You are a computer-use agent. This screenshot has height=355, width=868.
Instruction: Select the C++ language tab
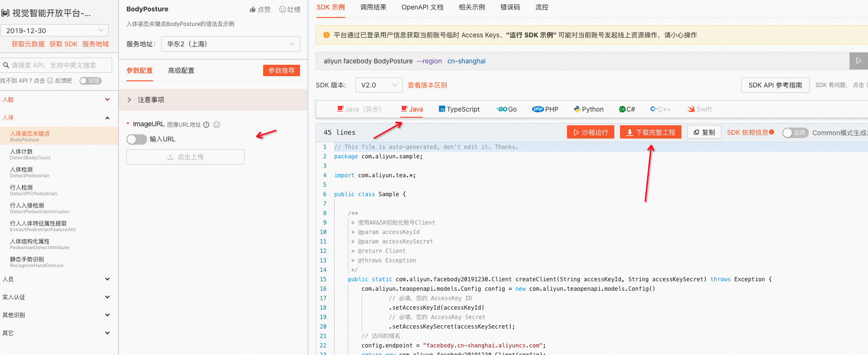click(661, 109)
